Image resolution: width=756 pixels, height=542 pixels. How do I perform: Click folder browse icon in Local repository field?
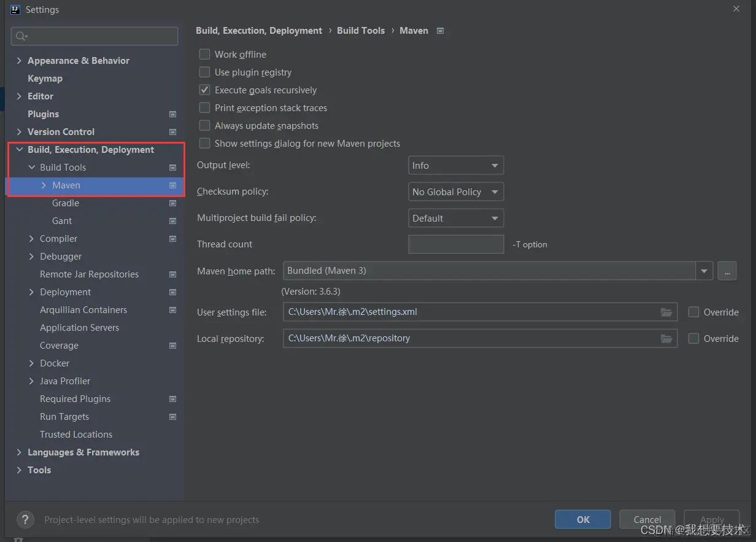pos(666,338)
